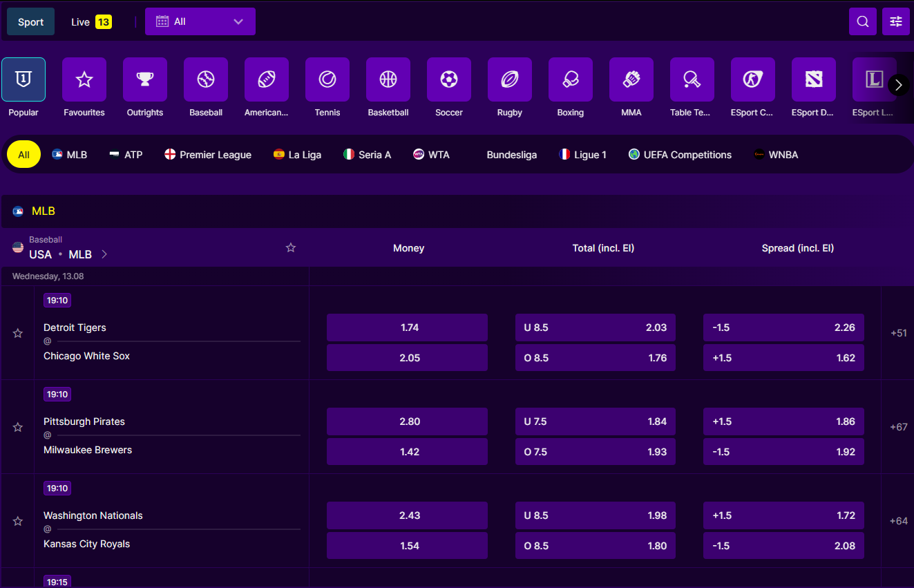The width and height of the screenshot is (914, 588).
Task: Select the Basketball sport icon
Action: pos(388,79)
